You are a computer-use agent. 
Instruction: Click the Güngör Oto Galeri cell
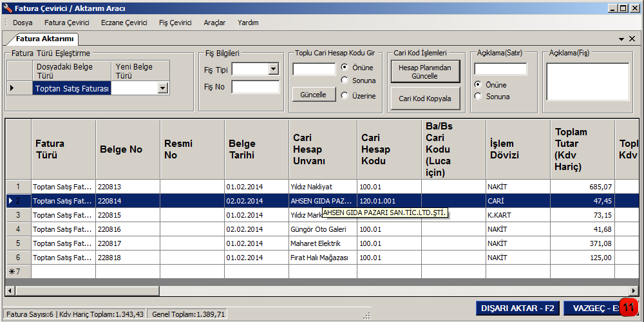coord(323,229)
